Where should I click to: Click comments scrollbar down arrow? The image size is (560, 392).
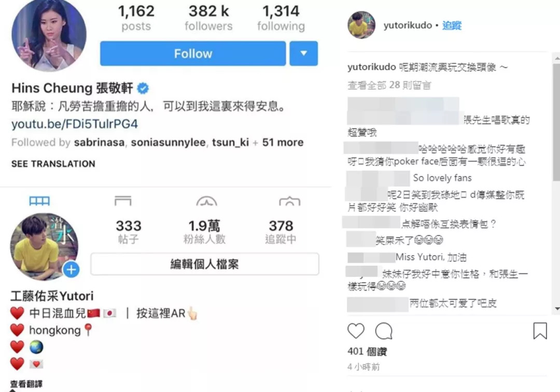click(x=557, y=309)
